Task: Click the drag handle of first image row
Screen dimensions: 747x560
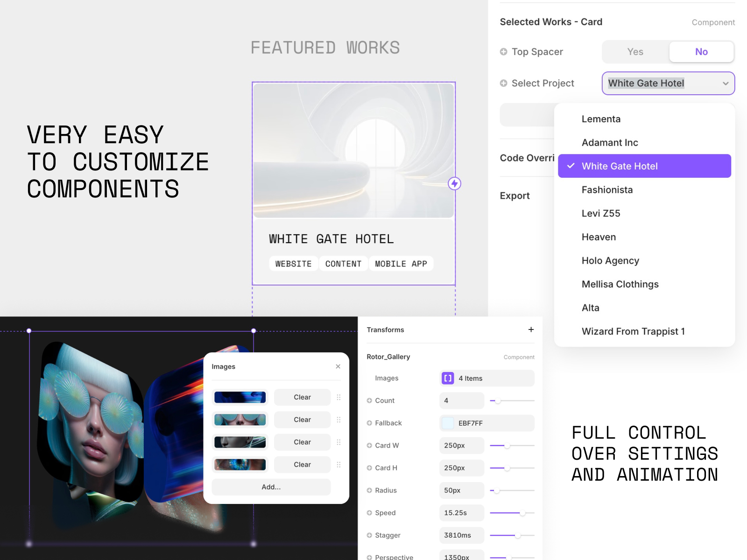Action: coord(338,397)
